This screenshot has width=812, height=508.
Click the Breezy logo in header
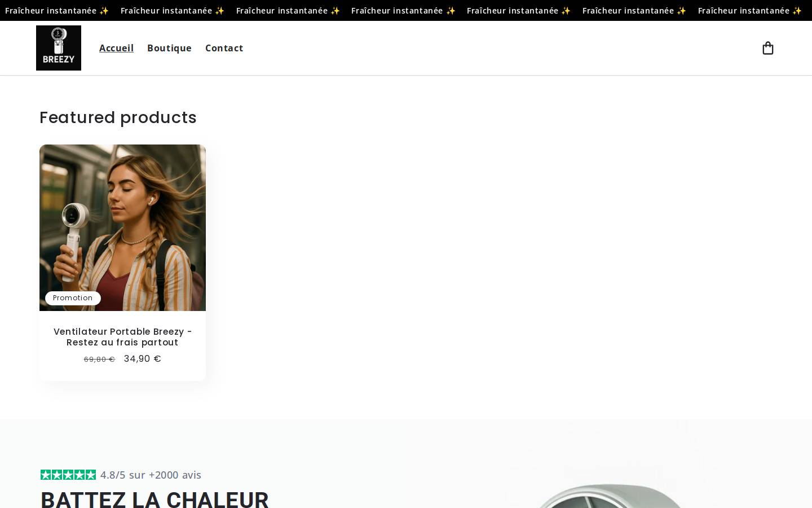(x=59, y=48)
